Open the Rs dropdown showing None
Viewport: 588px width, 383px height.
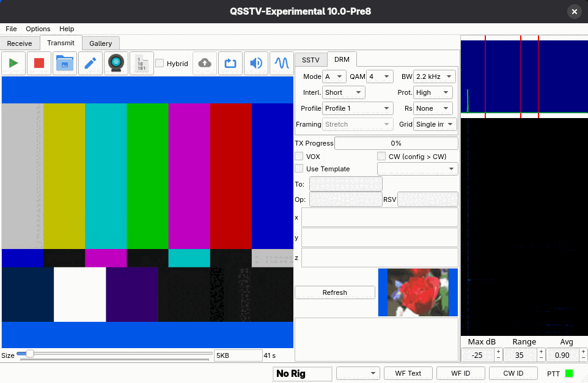[x=433, y=108]
